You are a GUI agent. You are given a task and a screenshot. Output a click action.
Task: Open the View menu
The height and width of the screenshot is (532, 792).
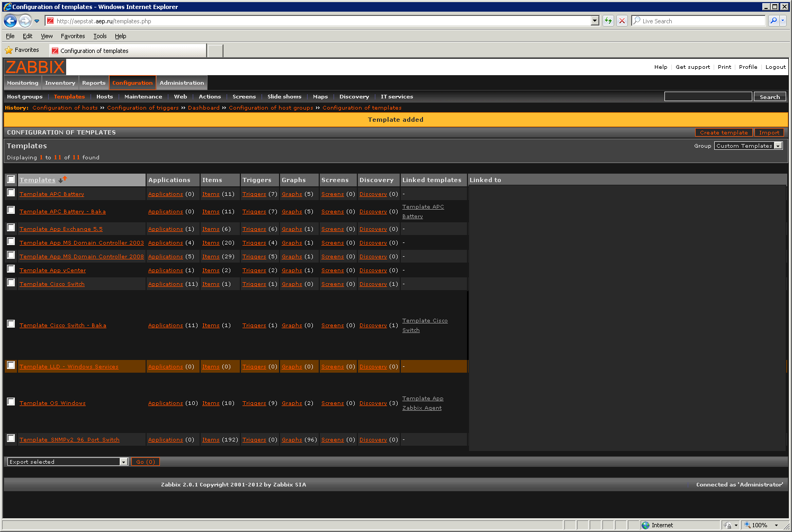[47, 36]
